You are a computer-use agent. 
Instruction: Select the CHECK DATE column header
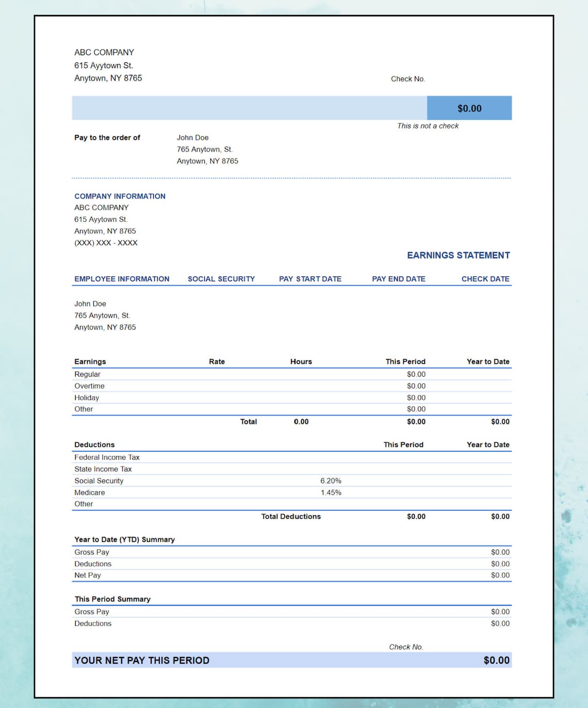click(x=484, y=279)
